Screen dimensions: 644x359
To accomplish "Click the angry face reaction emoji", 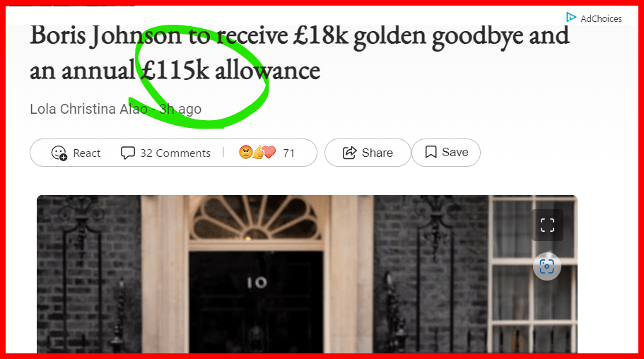I will 245,153.
